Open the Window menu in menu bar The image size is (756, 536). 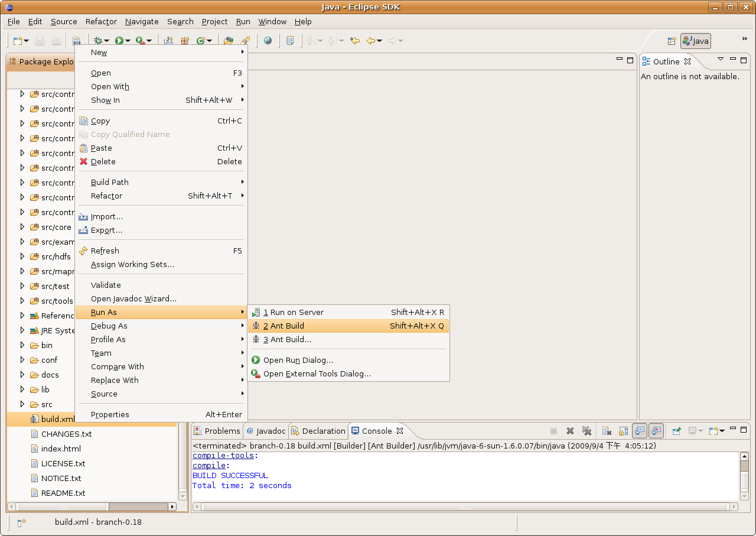(x=272, y=21)
